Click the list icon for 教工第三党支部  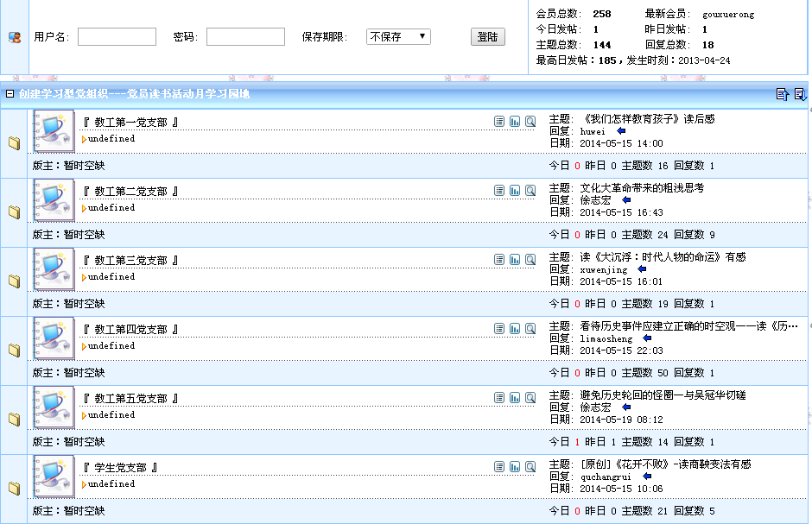click(499, 259)
